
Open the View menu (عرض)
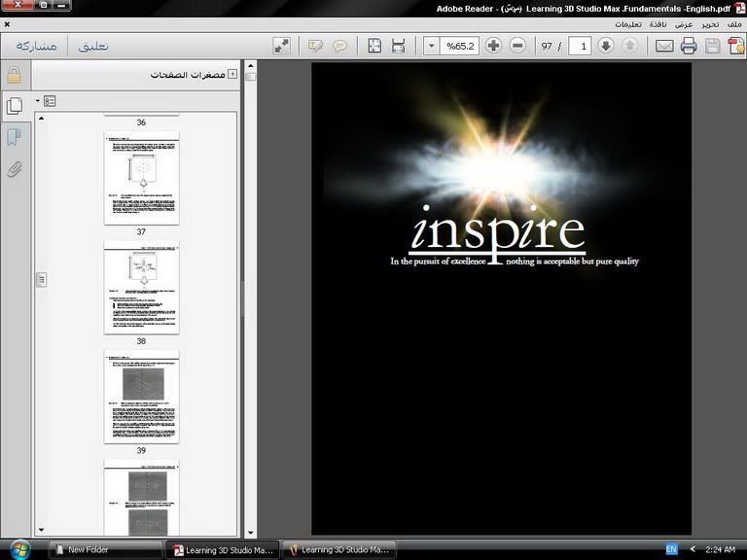(x=684, y=24)
